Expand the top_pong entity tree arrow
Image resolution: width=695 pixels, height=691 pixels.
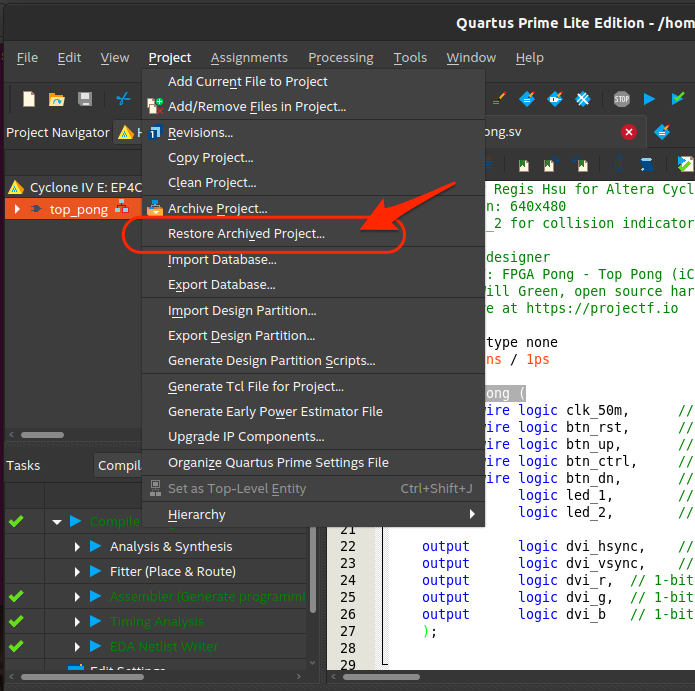point(17,209)
